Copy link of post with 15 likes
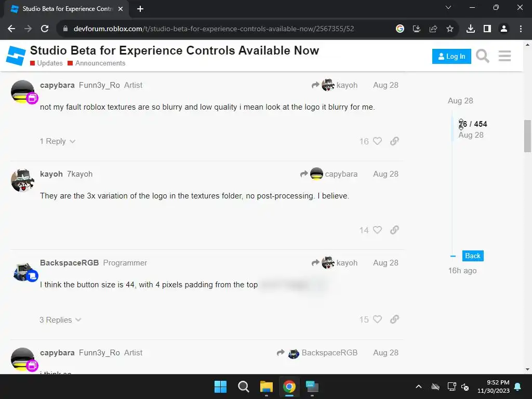The image size is (532, 399). click(394, 320)
